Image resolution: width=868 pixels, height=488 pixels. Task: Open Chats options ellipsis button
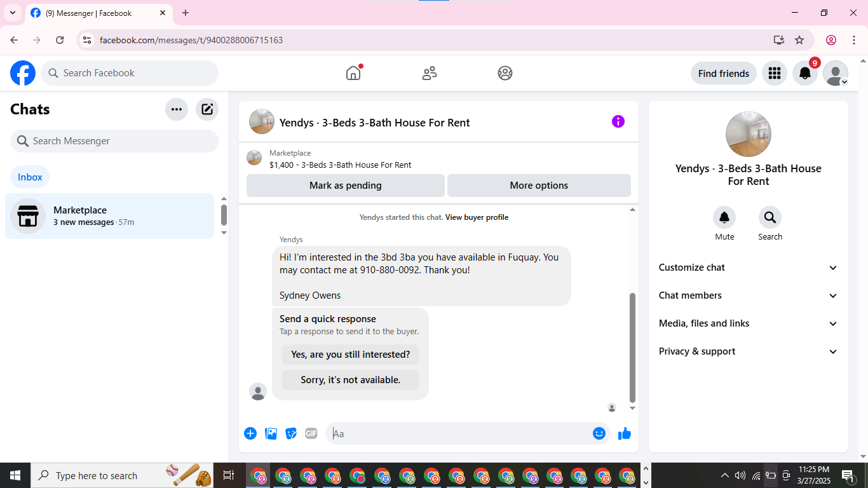[177, 109]
